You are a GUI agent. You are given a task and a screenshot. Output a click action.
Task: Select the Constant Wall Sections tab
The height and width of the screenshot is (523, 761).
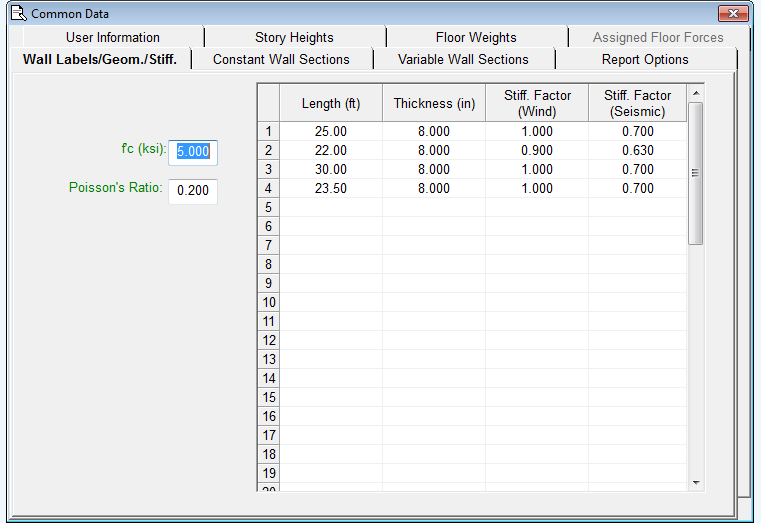(x=281, y=59)
